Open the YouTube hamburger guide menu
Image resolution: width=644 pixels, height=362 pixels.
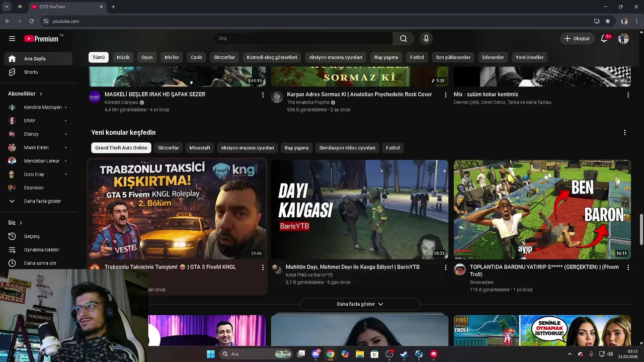point(12,39)
